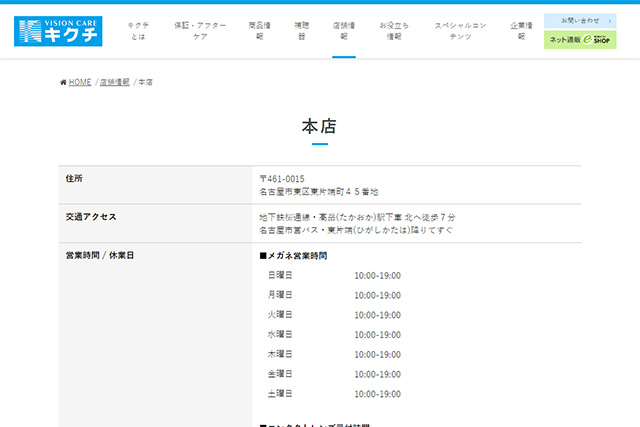Click the メガネ営業時間 subheading

[x=293, y=256]
